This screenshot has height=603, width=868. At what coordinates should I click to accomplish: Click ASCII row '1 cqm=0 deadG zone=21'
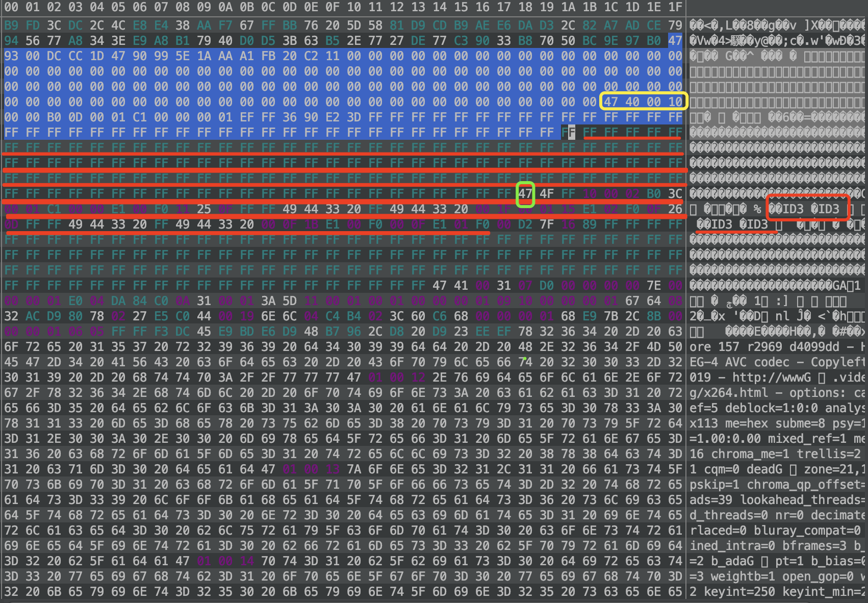click(777, 469)
